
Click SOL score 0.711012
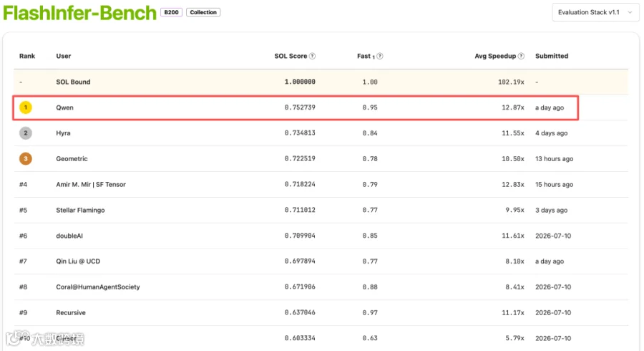point(300,210)
